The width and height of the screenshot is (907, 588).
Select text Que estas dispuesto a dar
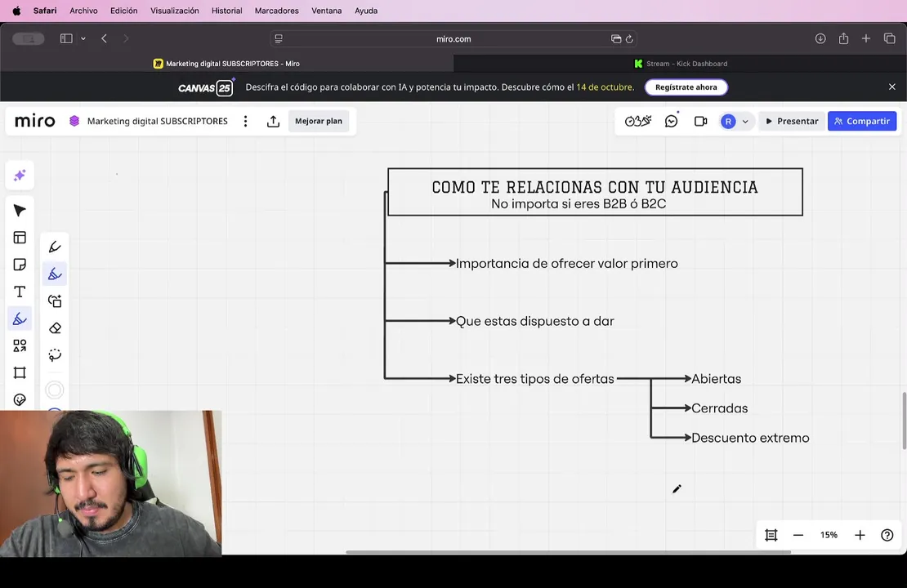(535, 321)
